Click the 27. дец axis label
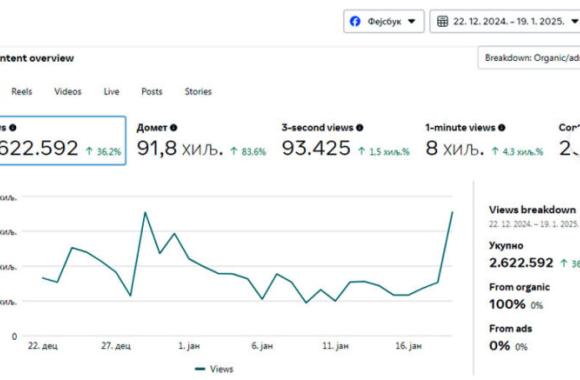The image size is (580, 380). [116, 346]
